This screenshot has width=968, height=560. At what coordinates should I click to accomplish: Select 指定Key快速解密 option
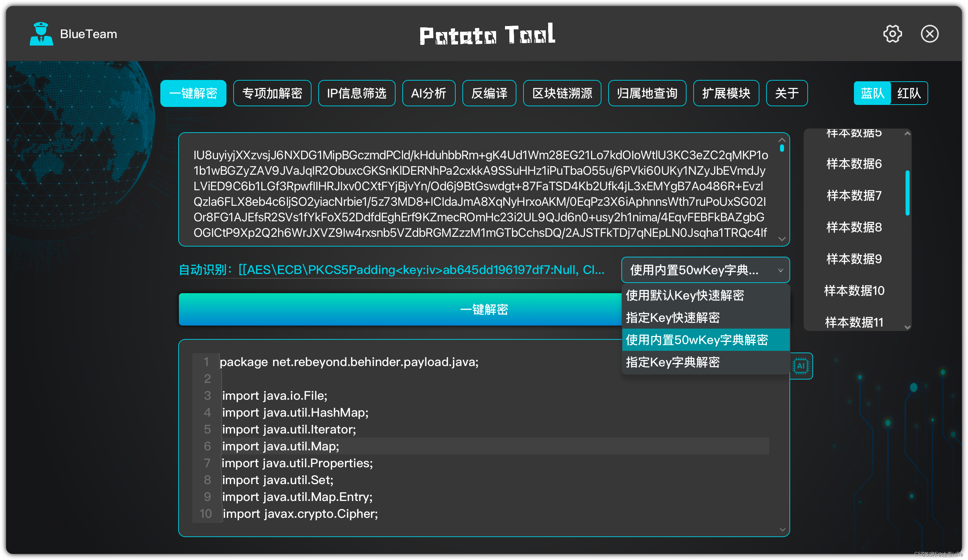(x=672, y=318)
